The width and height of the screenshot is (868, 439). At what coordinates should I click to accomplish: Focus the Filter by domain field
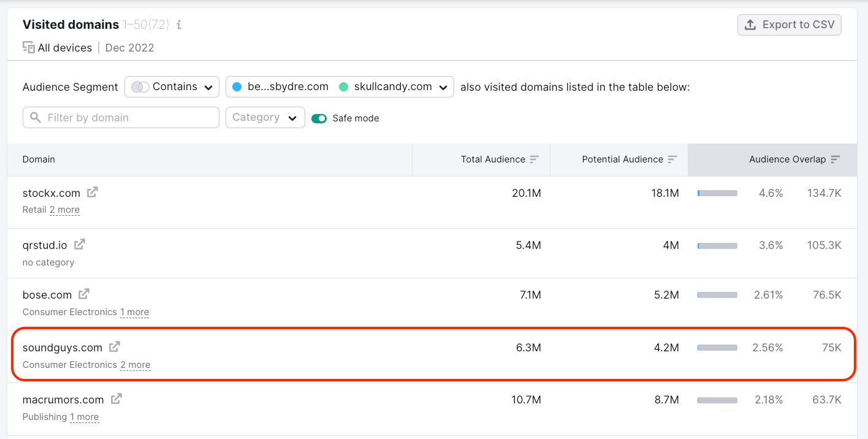pyautogui.click(x=121, y=118)
